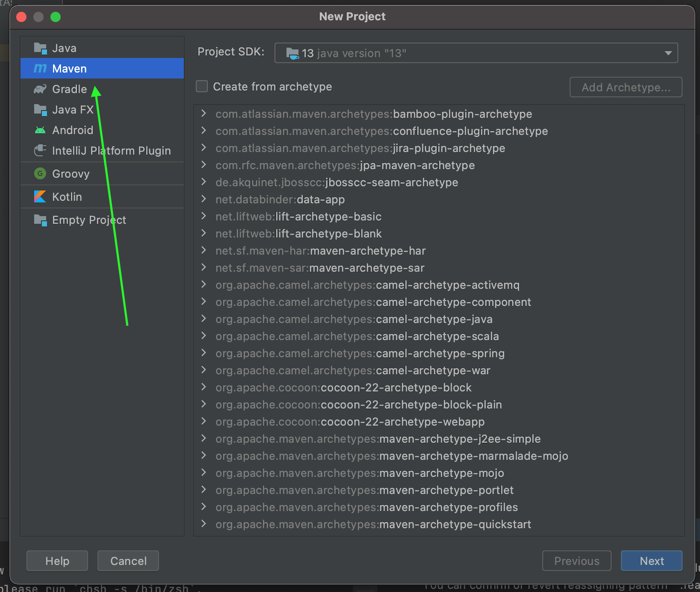Open Help for New Project
The height and width of the screenshot is (592, 700).
pos(57,561)
